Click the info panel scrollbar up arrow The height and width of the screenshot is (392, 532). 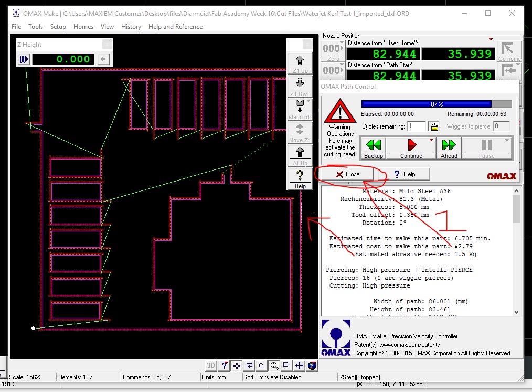516,191
